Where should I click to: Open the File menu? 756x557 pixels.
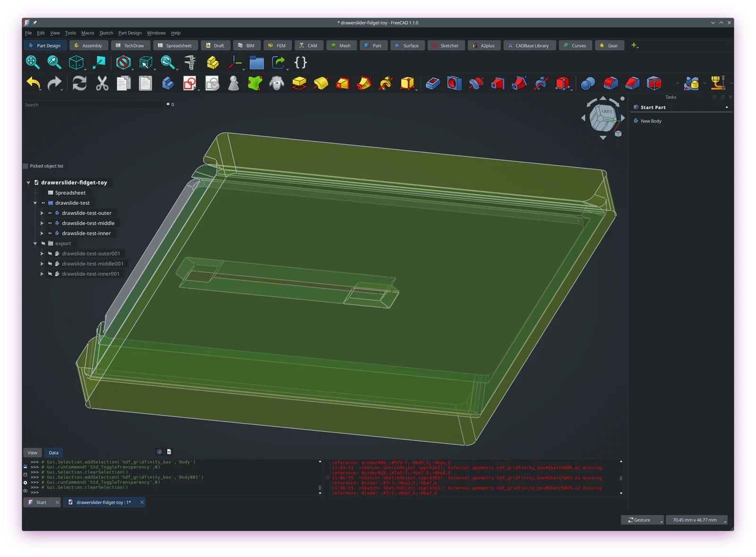[28, 33]
